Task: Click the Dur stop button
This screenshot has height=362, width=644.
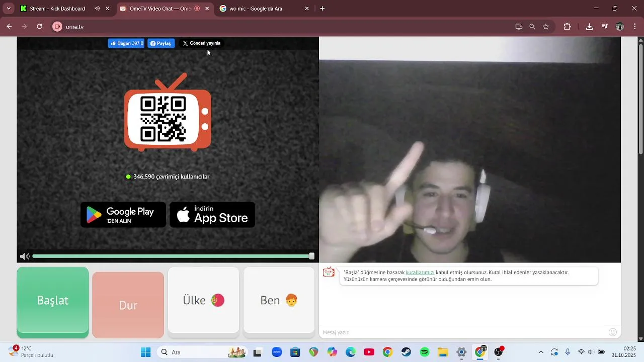Action: [x=128, y=305]
